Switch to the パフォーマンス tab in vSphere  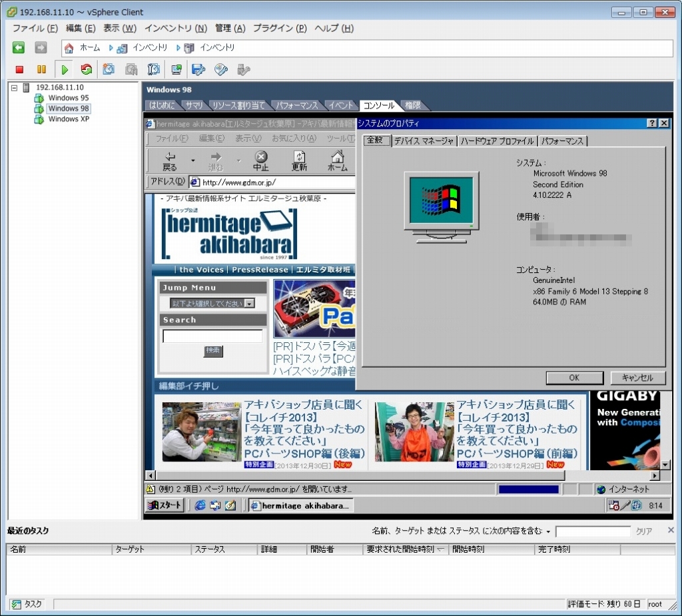[x=296, y=105]
